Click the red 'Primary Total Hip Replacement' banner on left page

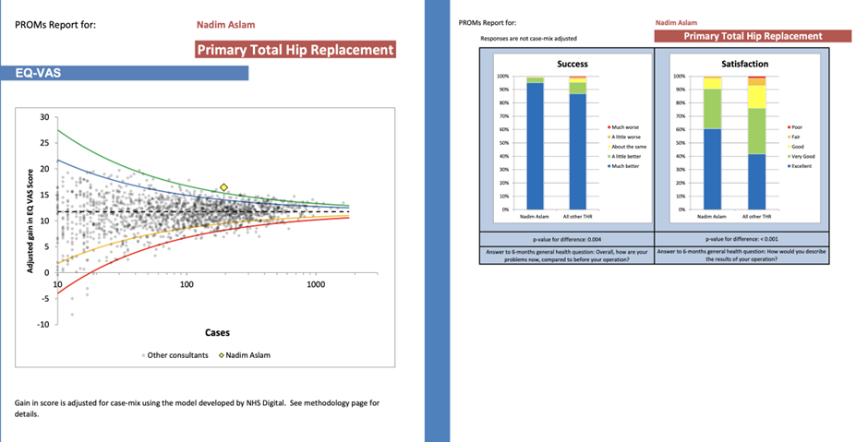(295, 50)
